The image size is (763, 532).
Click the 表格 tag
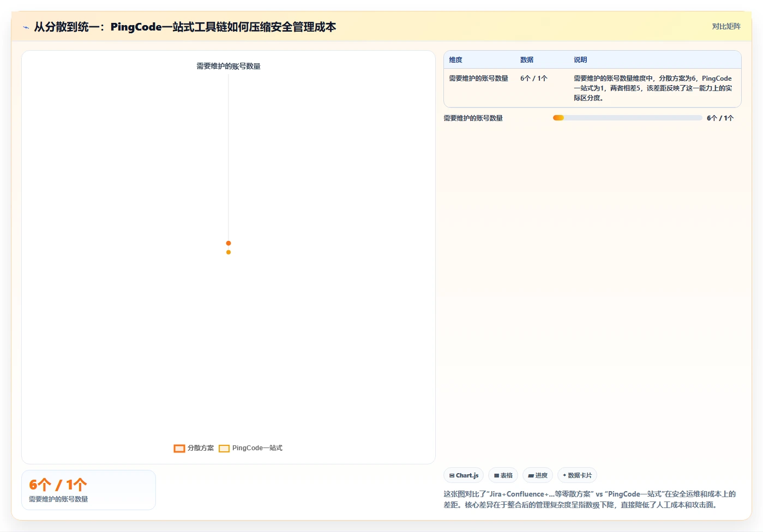coord(503,475)
